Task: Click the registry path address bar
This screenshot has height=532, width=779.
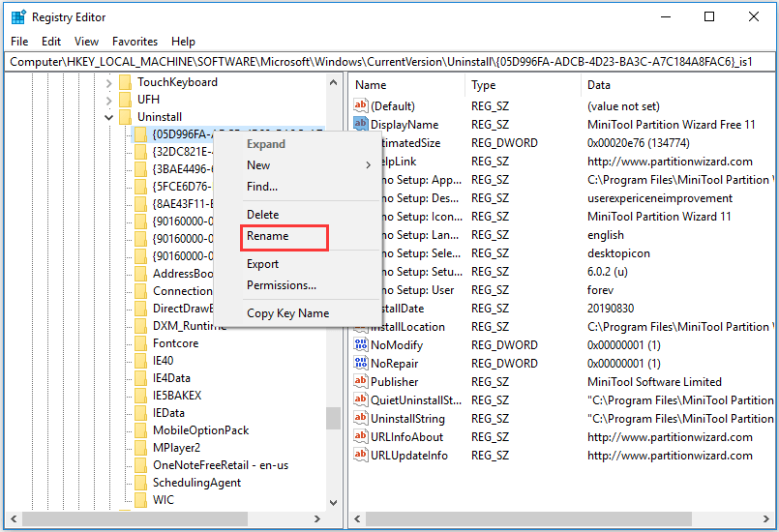Action: [387, 61]
